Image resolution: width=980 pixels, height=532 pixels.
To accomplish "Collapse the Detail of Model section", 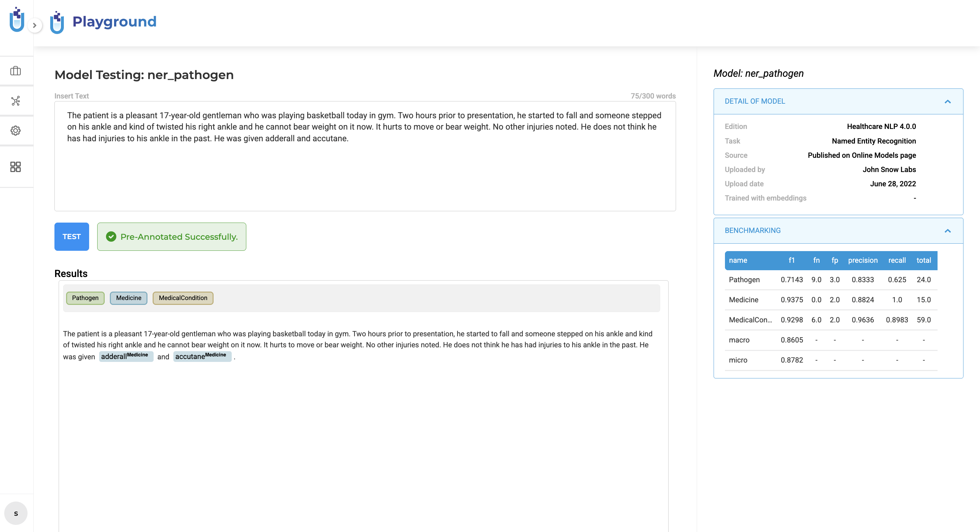I will point(948,101).
